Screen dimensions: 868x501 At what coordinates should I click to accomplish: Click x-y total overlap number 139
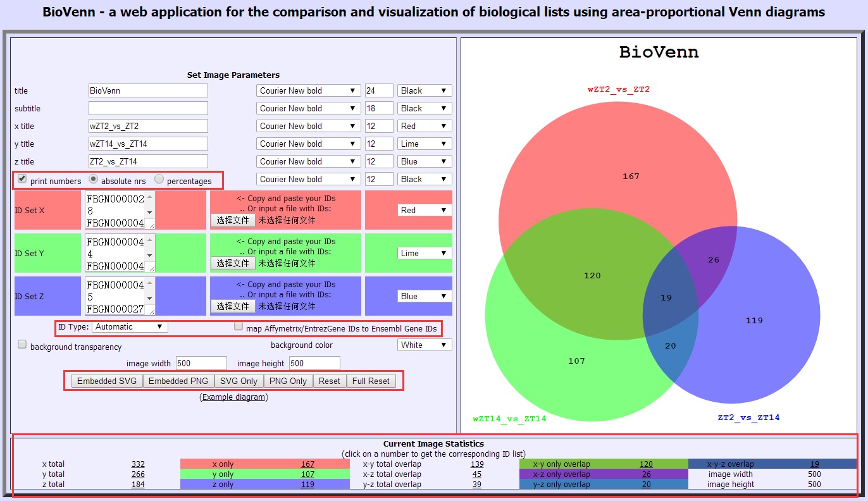tap(477, 464)
